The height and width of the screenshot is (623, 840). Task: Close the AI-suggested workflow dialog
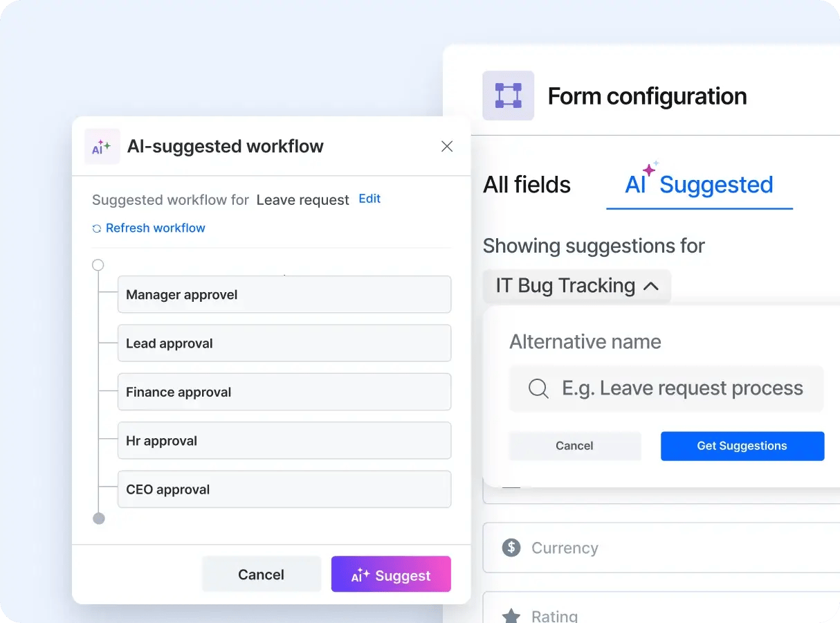(x=447, y=146)
